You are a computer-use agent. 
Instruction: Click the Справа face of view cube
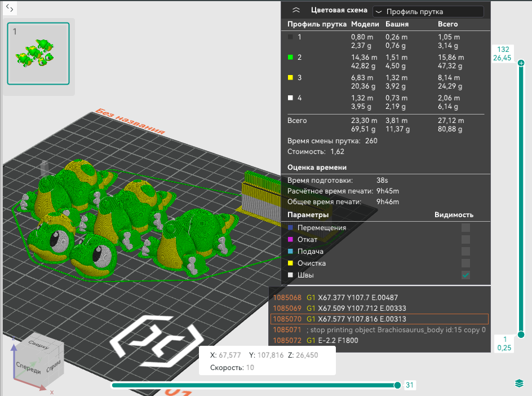(x=54, y=366)
